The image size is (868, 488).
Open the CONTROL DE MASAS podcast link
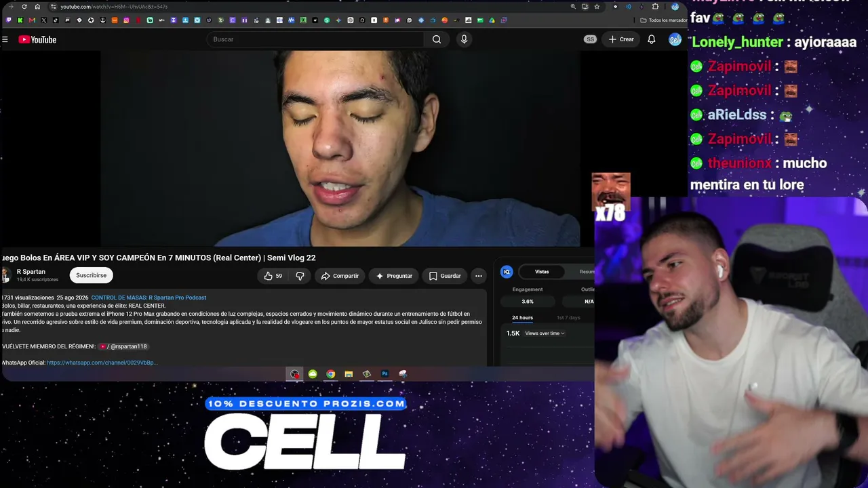pyautogui.click(x=149, y=298)
